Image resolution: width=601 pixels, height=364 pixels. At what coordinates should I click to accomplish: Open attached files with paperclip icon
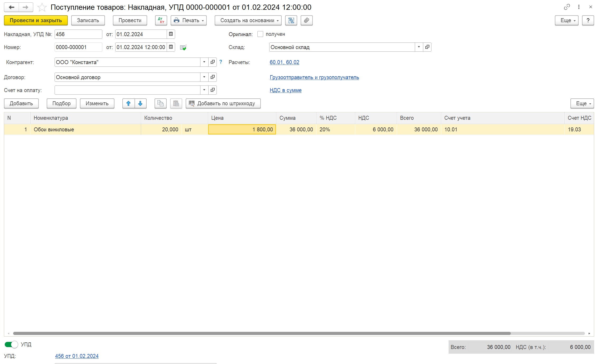307,20
